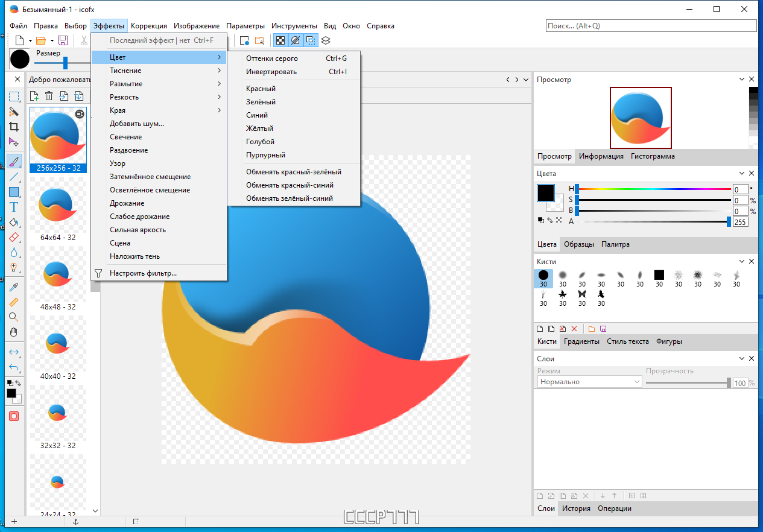This screenshot has width=763, height=532.
Task: Select the Hand pan tool
Action: pyautogui.click(x=13, y=332)
